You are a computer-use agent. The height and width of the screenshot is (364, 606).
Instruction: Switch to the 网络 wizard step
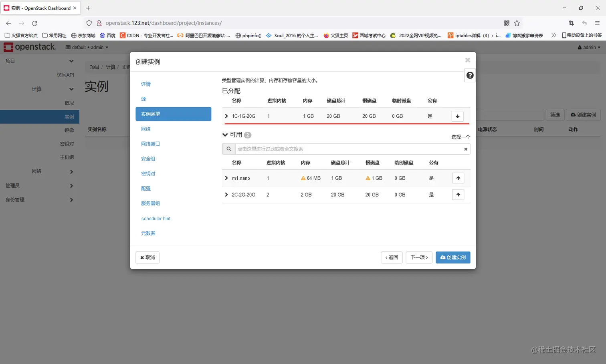coord(145,129)
